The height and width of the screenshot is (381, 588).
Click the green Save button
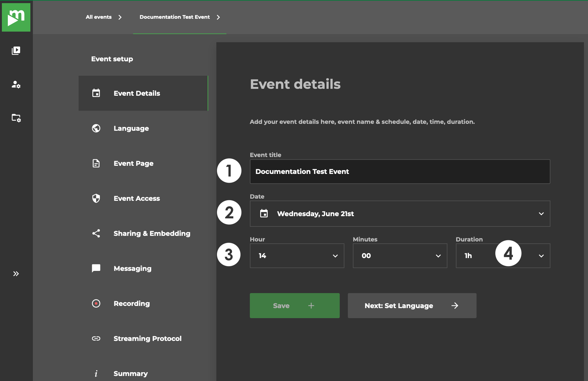click(x=295, y=306)
